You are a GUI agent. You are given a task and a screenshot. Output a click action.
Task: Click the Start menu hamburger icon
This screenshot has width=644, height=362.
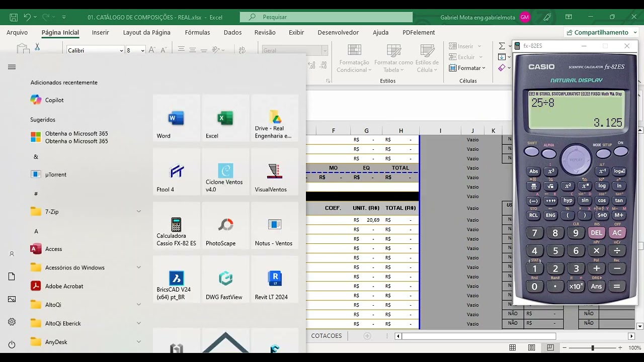click(x=12, y=67)
